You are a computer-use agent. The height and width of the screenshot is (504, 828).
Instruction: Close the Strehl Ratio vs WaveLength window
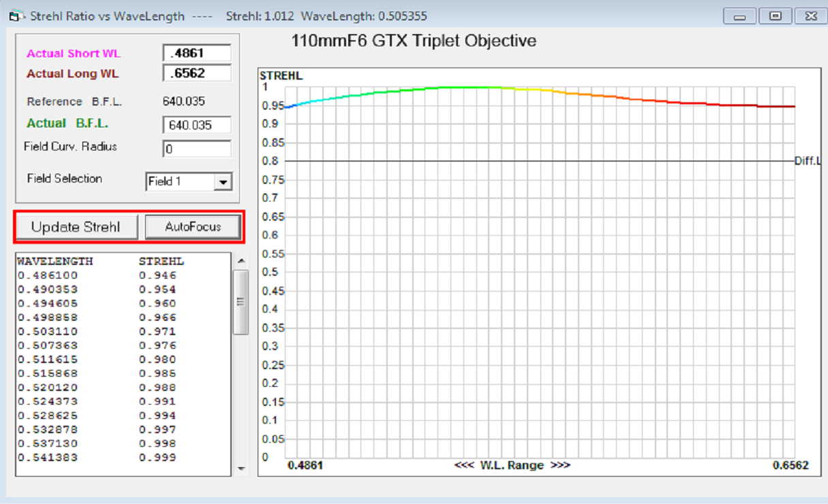tap(810, 16)
